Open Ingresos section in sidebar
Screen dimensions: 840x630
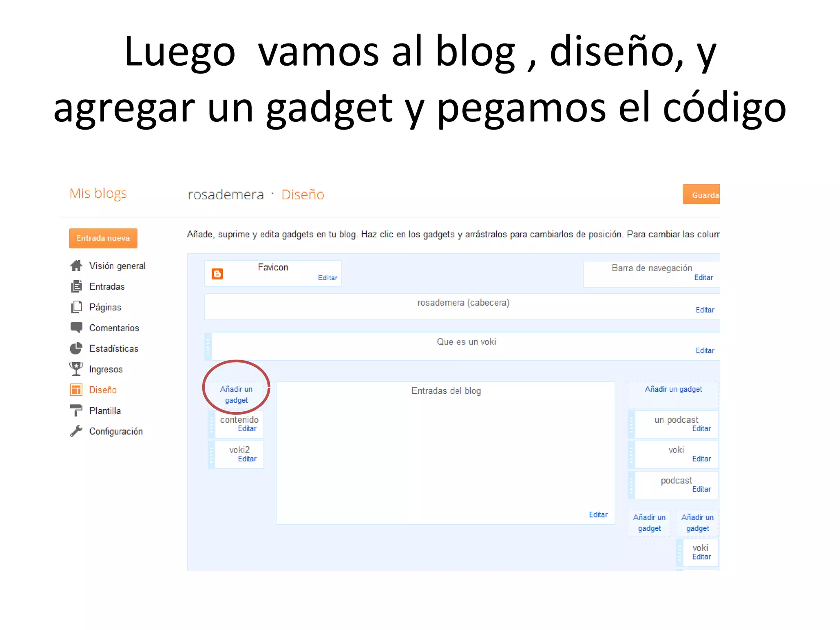pyautogui.click(x=106, y=369)
